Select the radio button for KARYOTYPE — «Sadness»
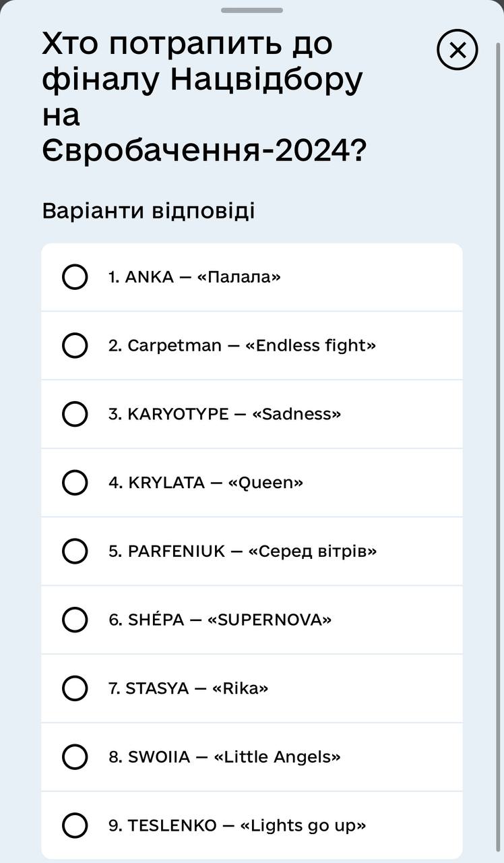The height and width of the screenshot is (863, 504). coord(74,414)
